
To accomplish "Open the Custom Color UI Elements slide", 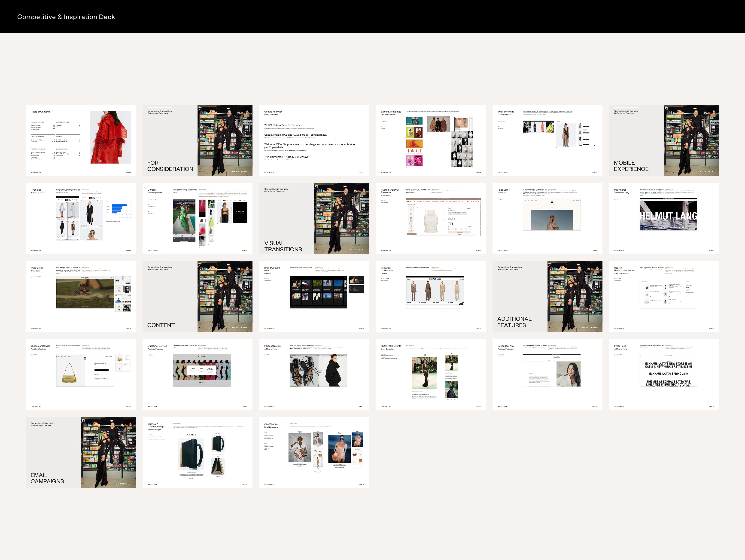I will 430,219.
